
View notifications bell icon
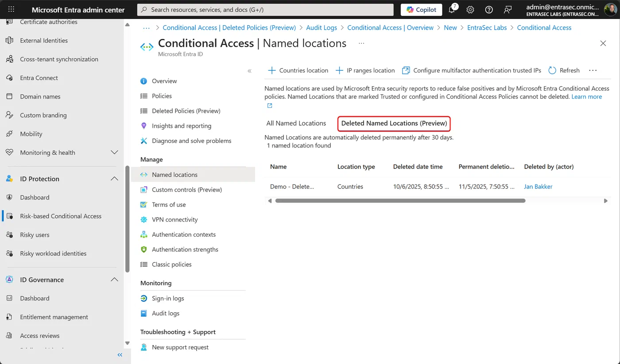[x=452, y=10]
